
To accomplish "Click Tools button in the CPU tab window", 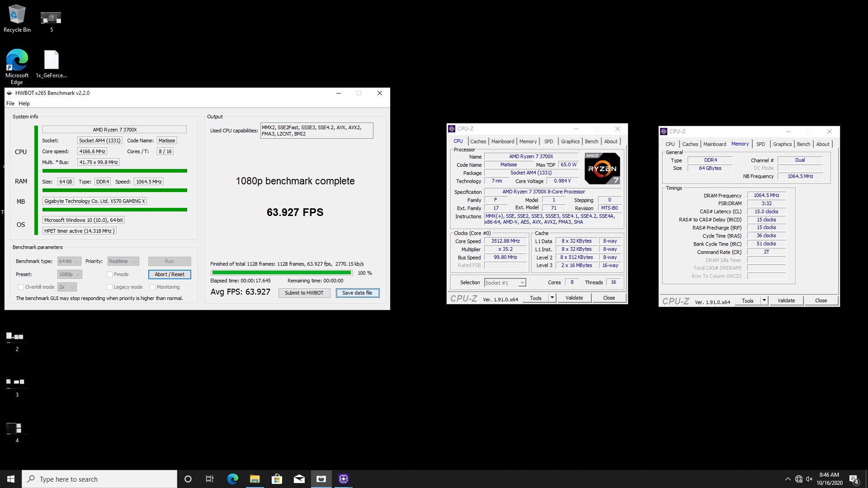I will coord(536,298).
